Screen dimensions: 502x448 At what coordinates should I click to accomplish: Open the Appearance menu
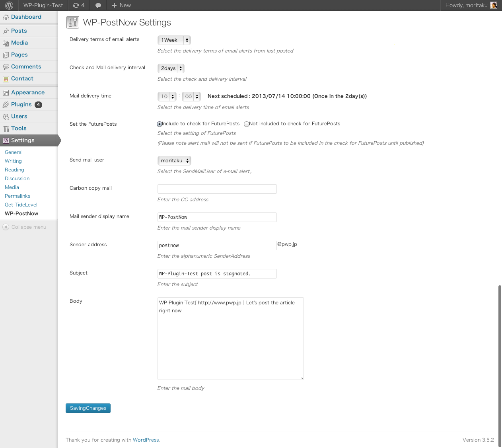(x=28, y=92)
